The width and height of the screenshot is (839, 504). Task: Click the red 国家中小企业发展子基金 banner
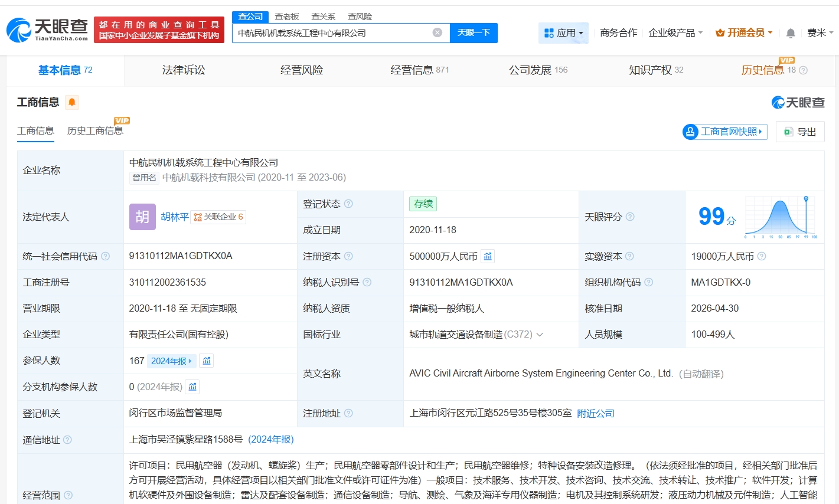(159, 30)
